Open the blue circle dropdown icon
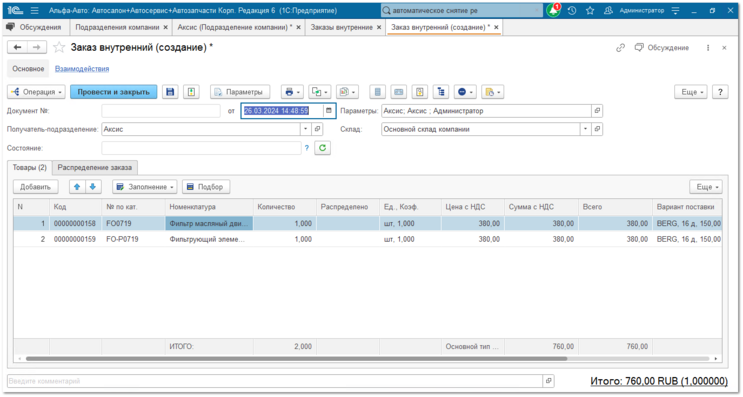Image resolution: width=743 pixels, height=397 pixels. [465, 92]
